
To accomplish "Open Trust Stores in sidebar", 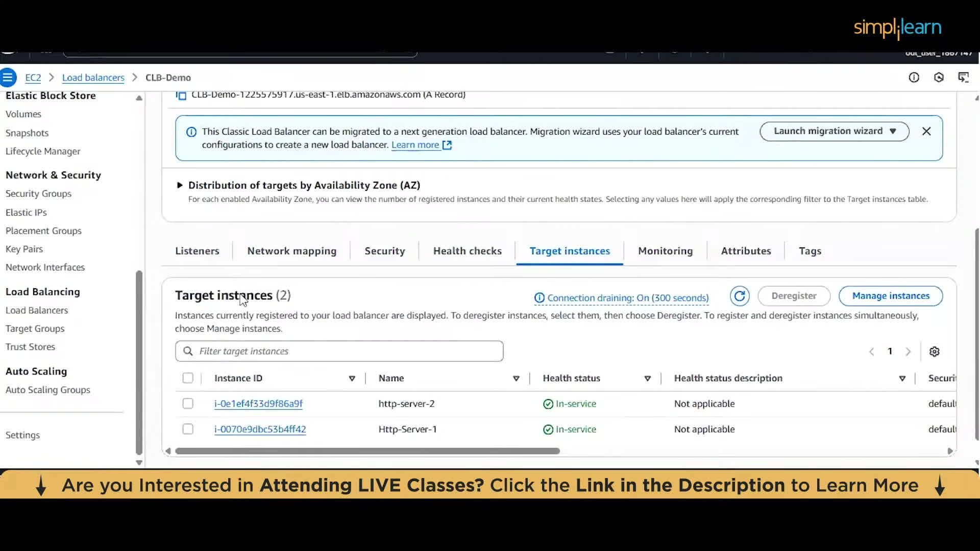I will [30, 347].
